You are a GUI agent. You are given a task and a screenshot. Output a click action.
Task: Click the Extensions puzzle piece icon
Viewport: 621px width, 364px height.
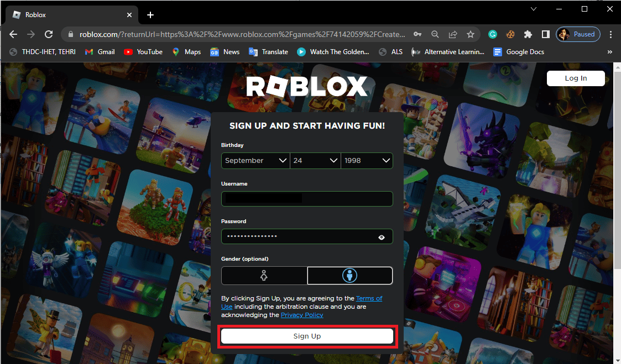(528, 34)
